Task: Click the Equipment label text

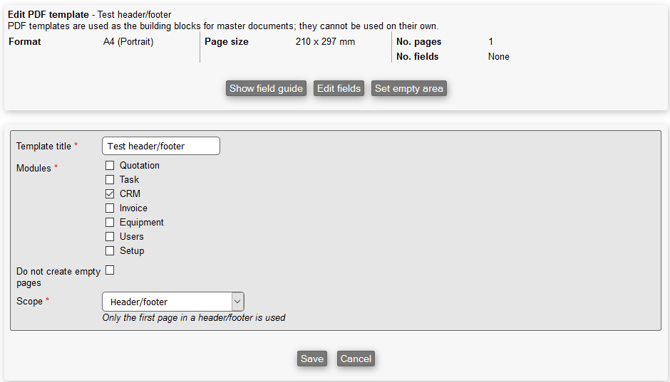Action: point(141,222)
